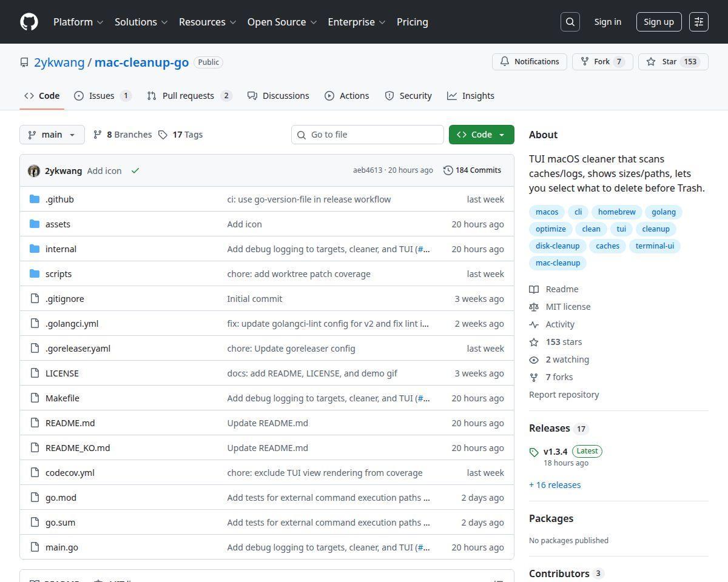Open the .golangci.yml file

(72, 324)
